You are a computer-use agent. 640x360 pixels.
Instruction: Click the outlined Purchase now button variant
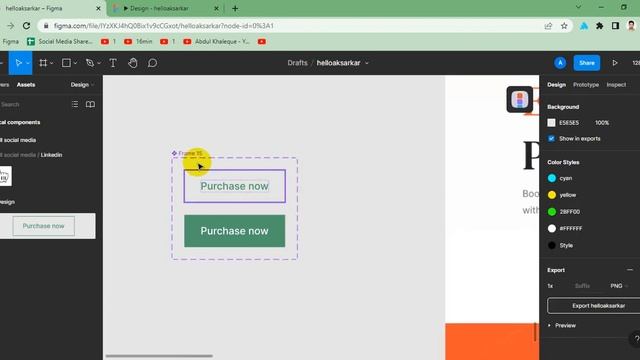pos(235,186)
